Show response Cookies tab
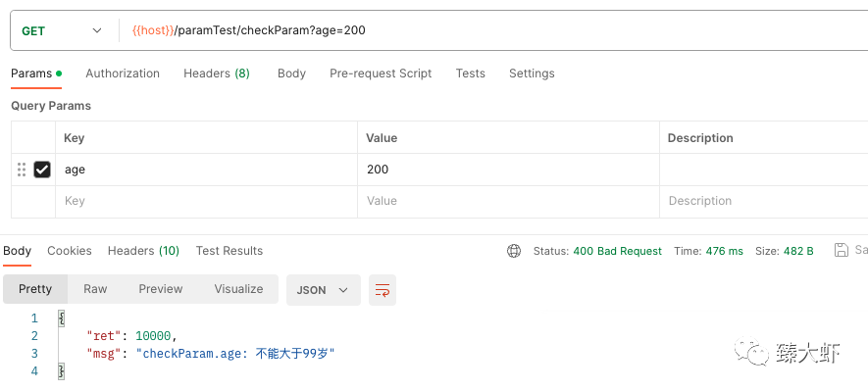The width and height of the screenshot is (868, 391). coord(70,251)
